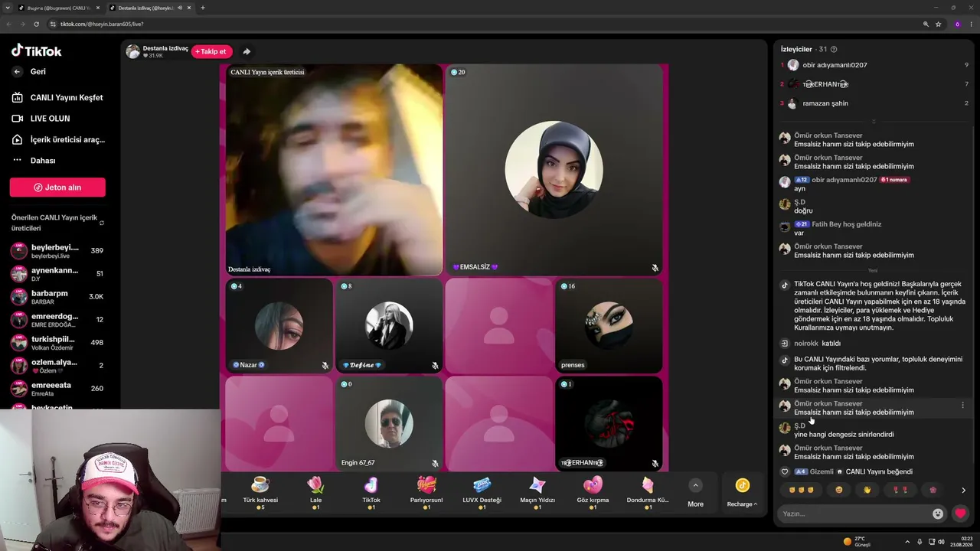Open CANLI Yayını Keşfet
This screenshot has height=551, width=980.
pyautogui.click(x=57, y=97)
